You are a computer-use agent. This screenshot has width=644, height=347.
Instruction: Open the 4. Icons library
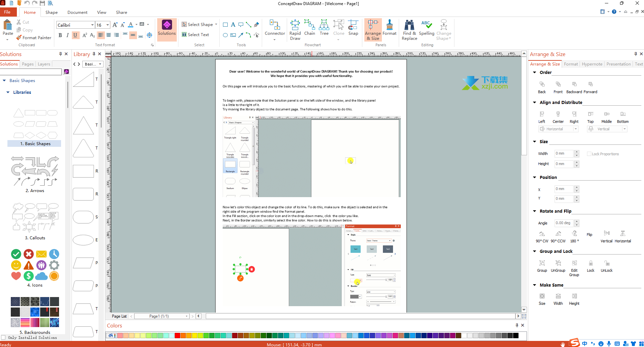35,268
